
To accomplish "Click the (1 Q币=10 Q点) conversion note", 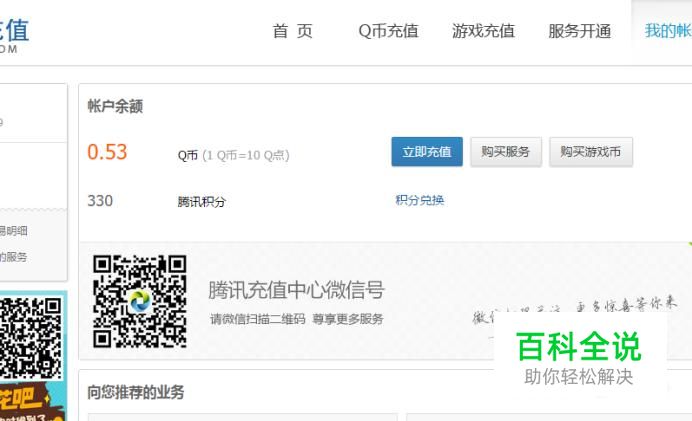I will click(246, 155).
